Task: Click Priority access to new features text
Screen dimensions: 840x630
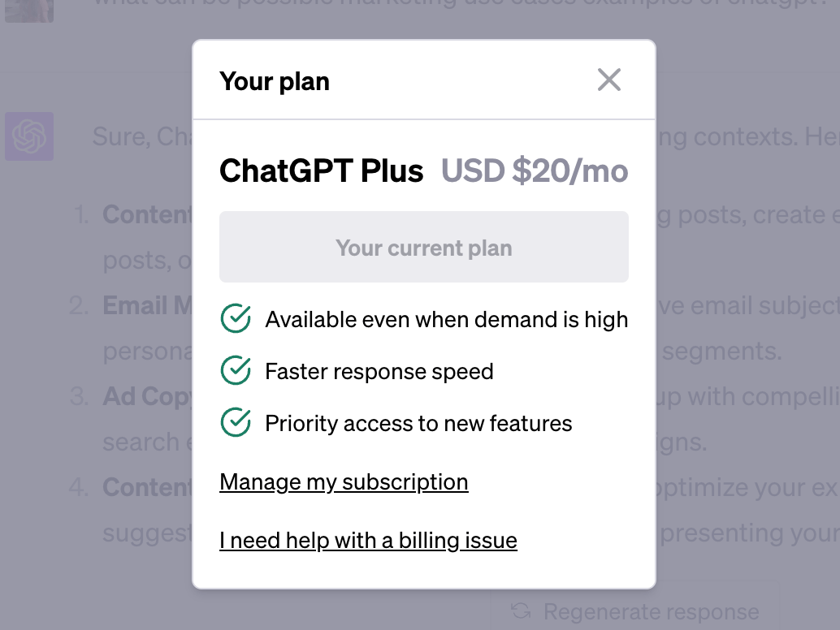Action: 418,423
